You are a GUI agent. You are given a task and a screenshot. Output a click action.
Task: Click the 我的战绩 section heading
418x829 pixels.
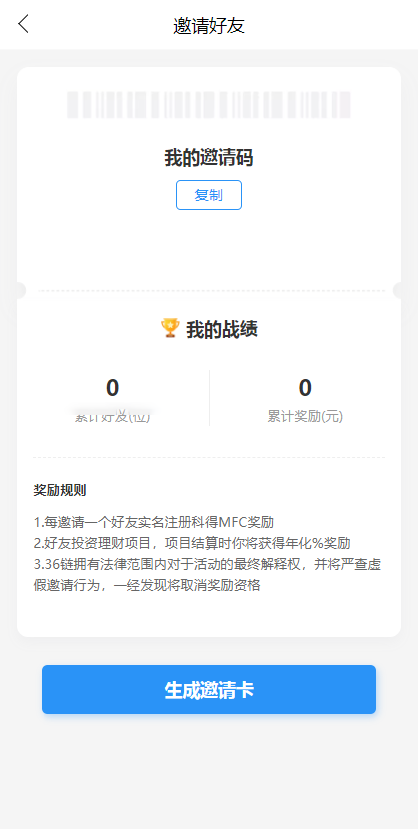pyautogui.click(x=222, y=330)
